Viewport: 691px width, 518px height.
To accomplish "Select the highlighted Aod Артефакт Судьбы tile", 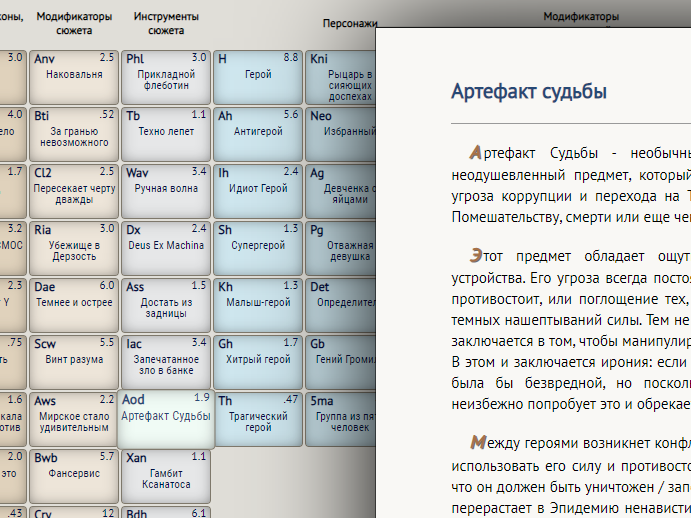I will [166, 419].
